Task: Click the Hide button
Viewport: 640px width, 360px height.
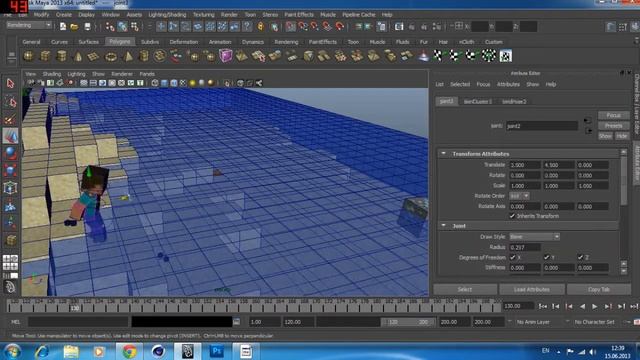Action: point(622,136)
